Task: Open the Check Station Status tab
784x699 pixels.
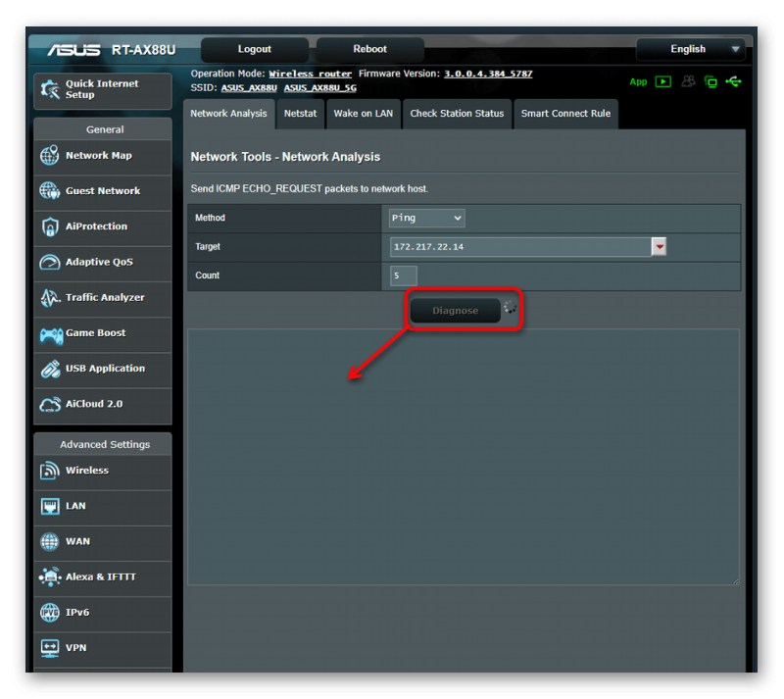Action: click(x=457, y=114)
